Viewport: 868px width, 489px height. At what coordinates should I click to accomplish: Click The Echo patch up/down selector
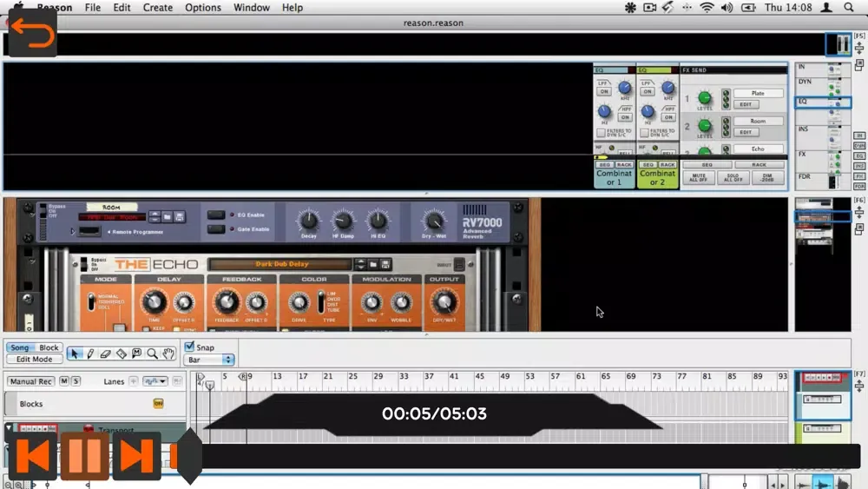tap(360, 264)
